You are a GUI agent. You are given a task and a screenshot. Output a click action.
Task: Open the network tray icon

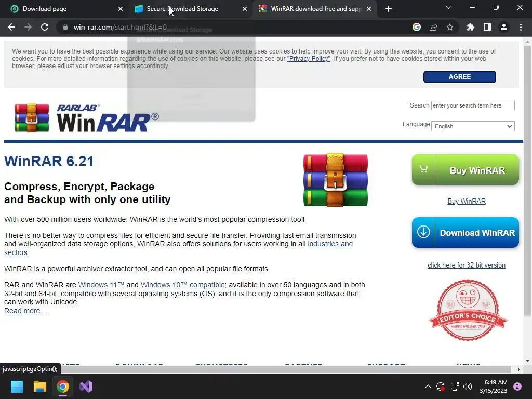(455, 387)
